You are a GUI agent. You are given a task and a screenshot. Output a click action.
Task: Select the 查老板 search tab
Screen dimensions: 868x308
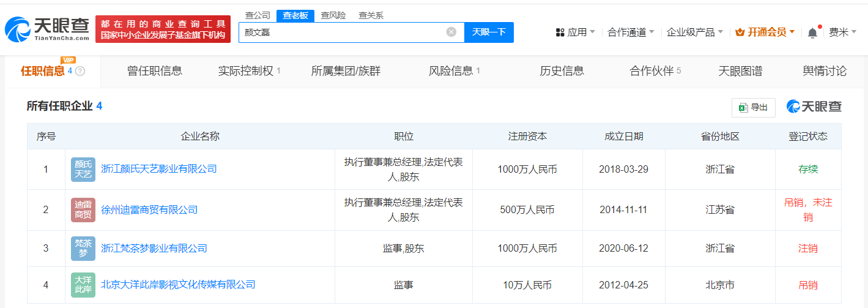[295, 15]
